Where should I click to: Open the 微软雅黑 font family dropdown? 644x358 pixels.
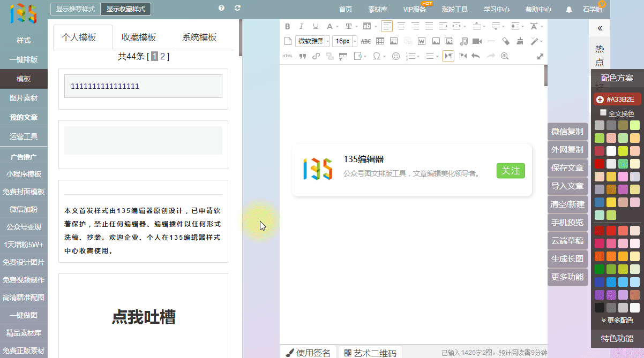(313, 41)
